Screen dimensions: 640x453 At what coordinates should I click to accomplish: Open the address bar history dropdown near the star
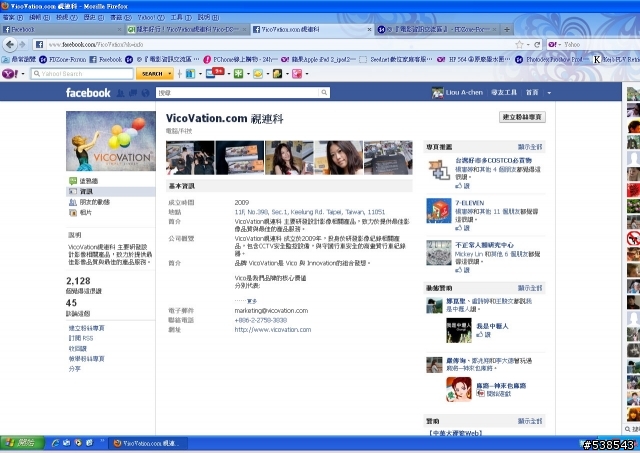(x=528, y=44)
